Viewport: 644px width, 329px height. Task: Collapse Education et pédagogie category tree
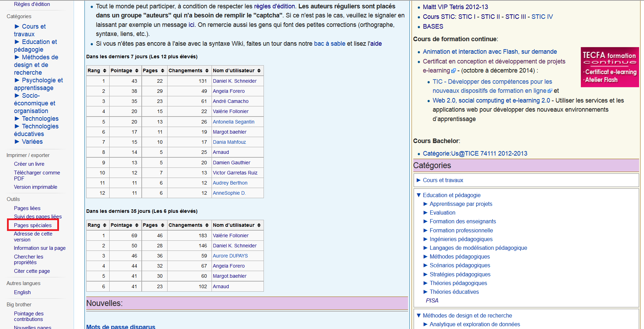click(419, 195)
